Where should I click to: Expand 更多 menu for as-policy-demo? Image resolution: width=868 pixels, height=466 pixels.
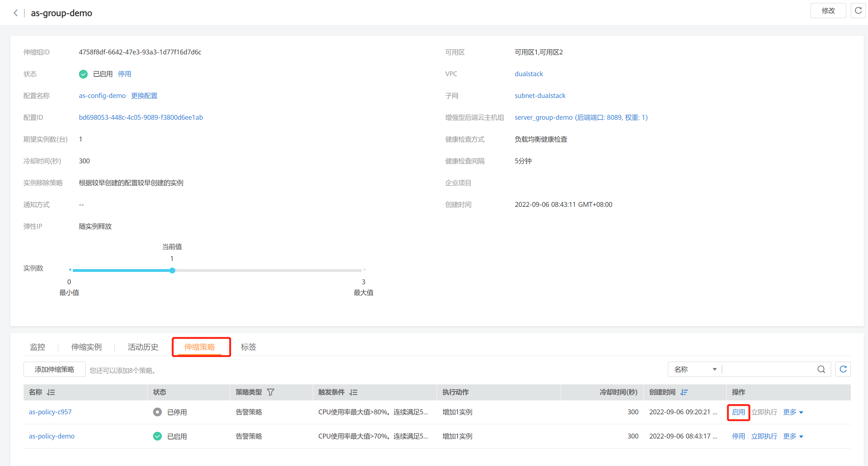(792, 436)
